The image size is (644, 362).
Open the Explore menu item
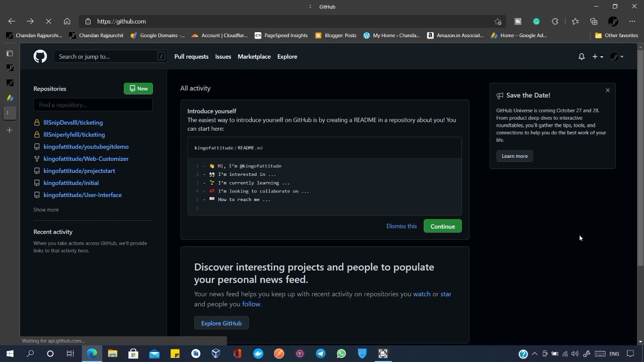coord(287,57)
